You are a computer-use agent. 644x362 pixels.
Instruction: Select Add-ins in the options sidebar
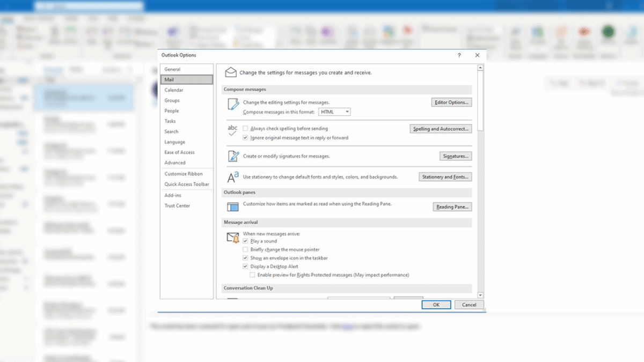click(x=186, y=195)
